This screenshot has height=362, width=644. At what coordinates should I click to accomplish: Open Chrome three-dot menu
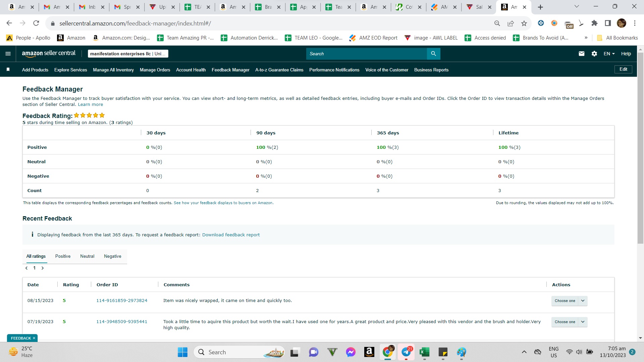tap(635, 23)
